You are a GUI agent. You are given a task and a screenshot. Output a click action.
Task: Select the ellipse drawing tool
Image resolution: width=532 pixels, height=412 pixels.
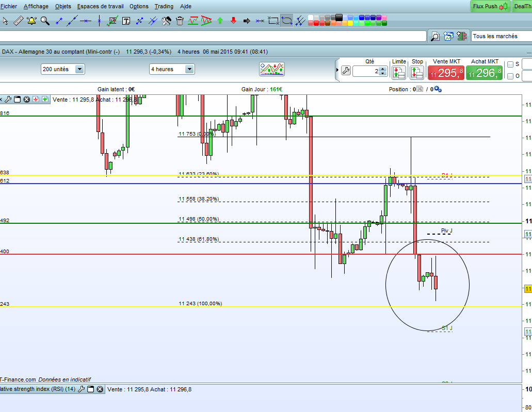click(287, 21)
